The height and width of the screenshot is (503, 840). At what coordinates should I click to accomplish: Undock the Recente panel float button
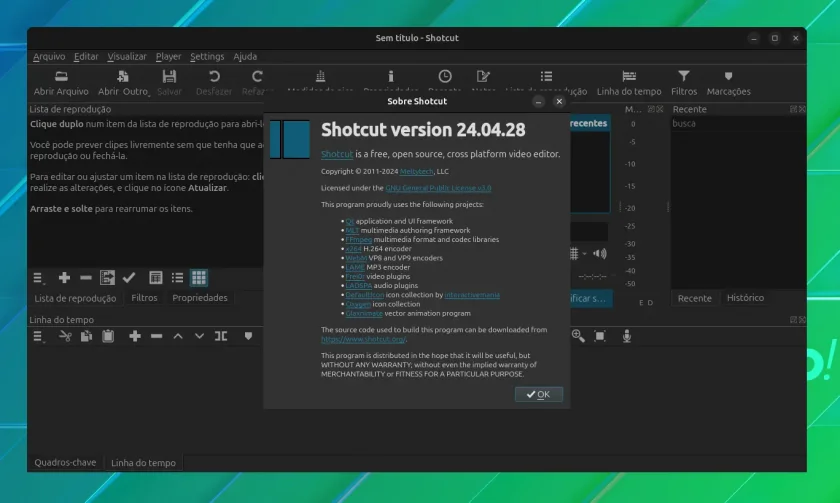point(793,109)
